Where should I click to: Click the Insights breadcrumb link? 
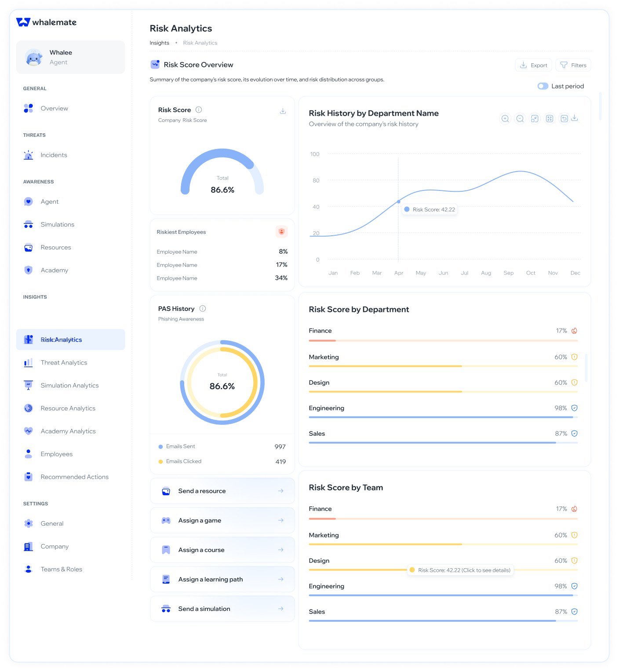point(159,43)
